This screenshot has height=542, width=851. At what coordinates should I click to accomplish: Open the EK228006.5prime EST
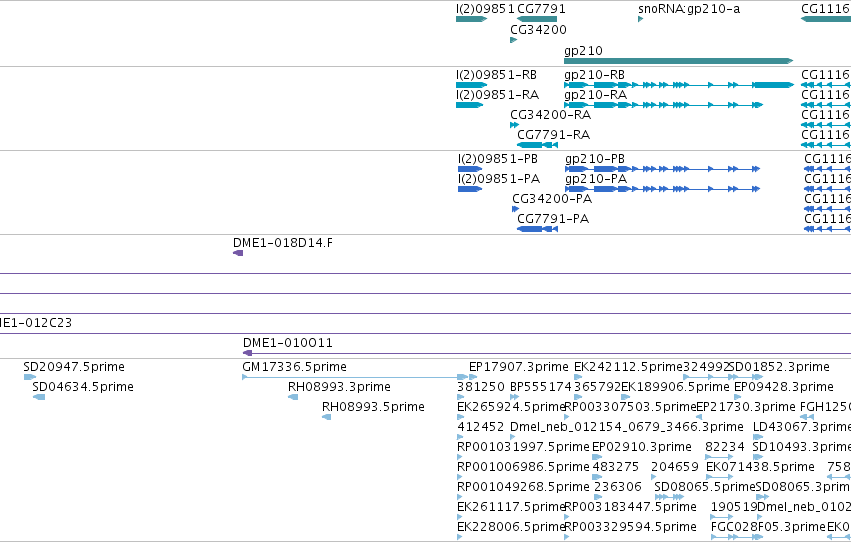coord(460,538)
